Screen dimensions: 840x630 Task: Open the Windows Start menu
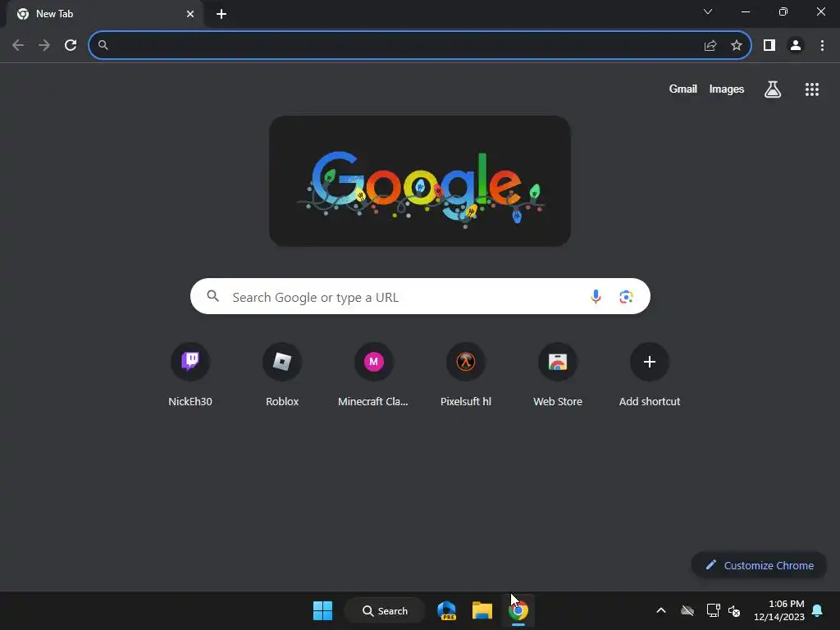pos(322,610)
